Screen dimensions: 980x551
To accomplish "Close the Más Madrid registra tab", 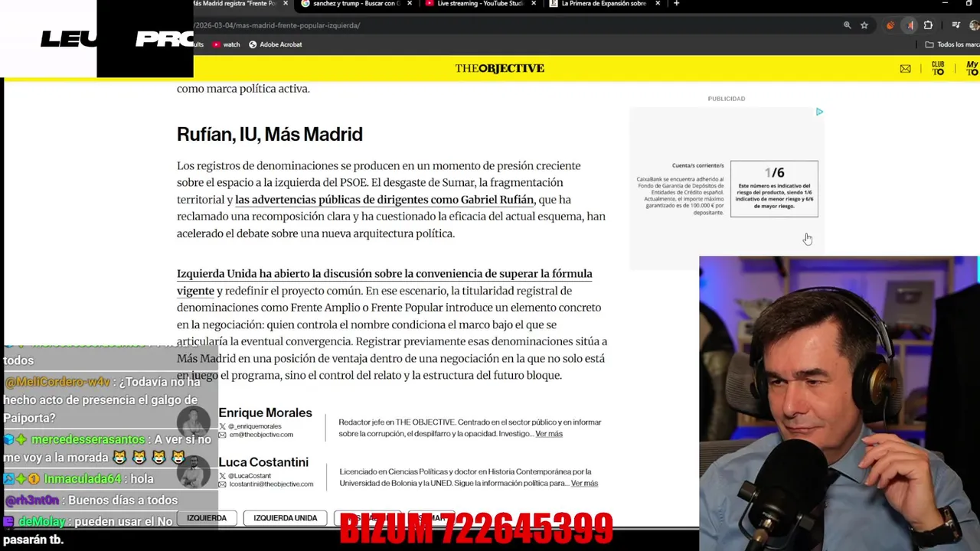I will pyautogui.click(x=286, y=4).
